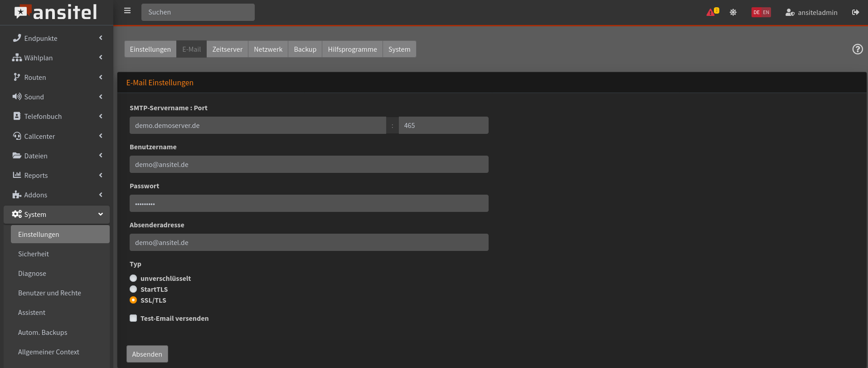Open the help question mark icon
868x368 pixels.
coord(857,49)
